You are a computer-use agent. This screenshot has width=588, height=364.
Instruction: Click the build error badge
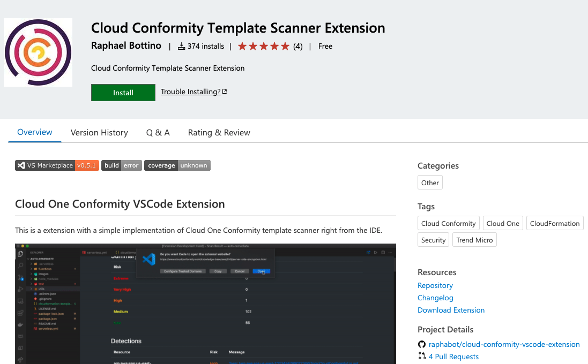(x=122, y=165)
